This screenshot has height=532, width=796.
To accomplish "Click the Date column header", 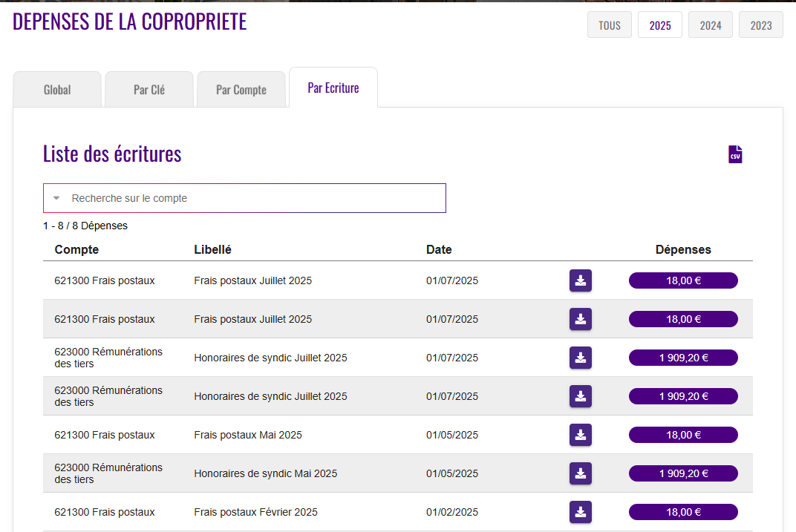I will 439,249.
